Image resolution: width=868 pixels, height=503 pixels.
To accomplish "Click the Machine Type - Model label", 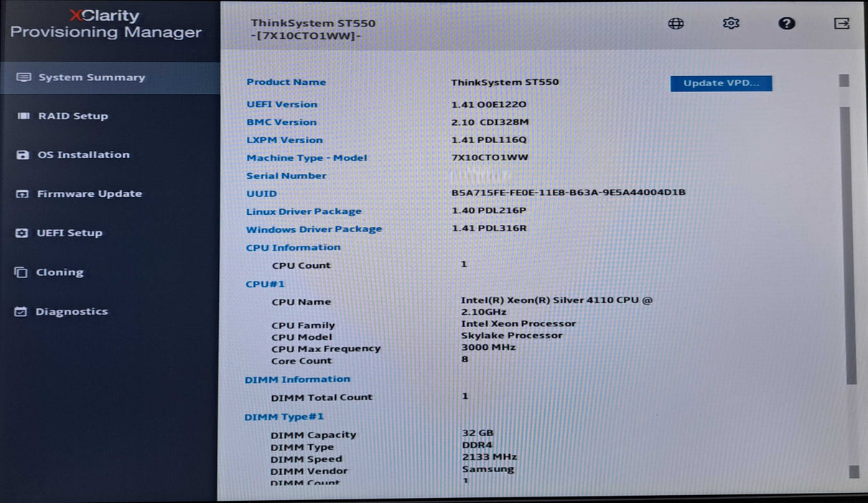I will pyautogui.click(x=307, y=158).
